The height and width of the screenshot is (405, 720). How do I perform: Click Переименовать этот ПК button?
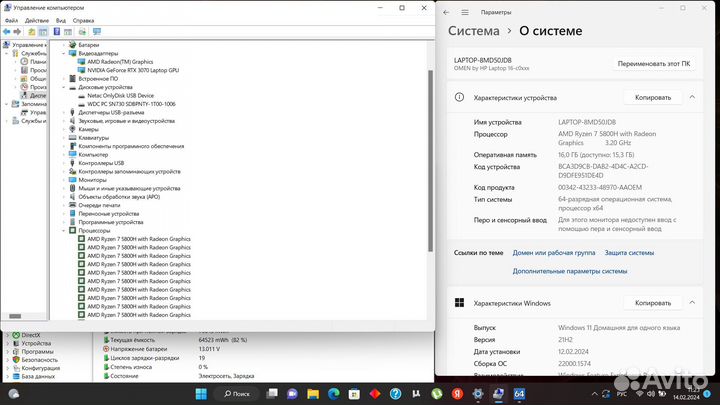point(653,64)
